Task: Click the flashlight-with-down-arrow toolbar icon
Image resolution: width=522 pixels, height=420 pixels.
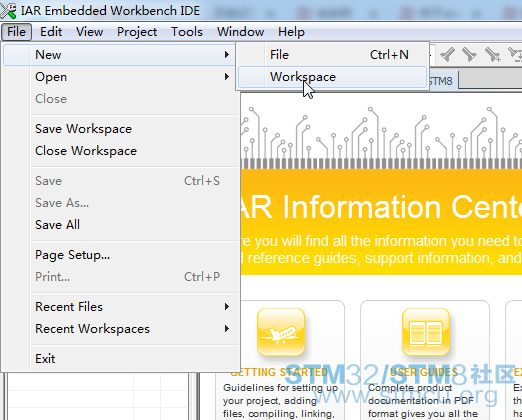Action: pyautogui.click(x=515, y=54)
